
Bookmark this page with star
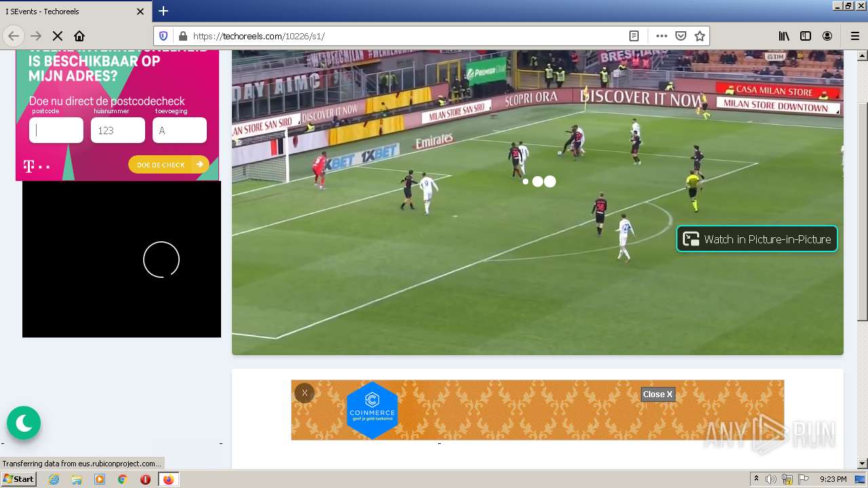(x=700, y=36)
